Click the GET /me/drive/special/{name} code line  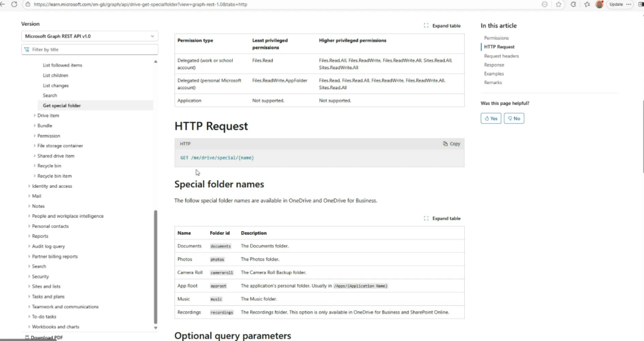click(217, 158)
